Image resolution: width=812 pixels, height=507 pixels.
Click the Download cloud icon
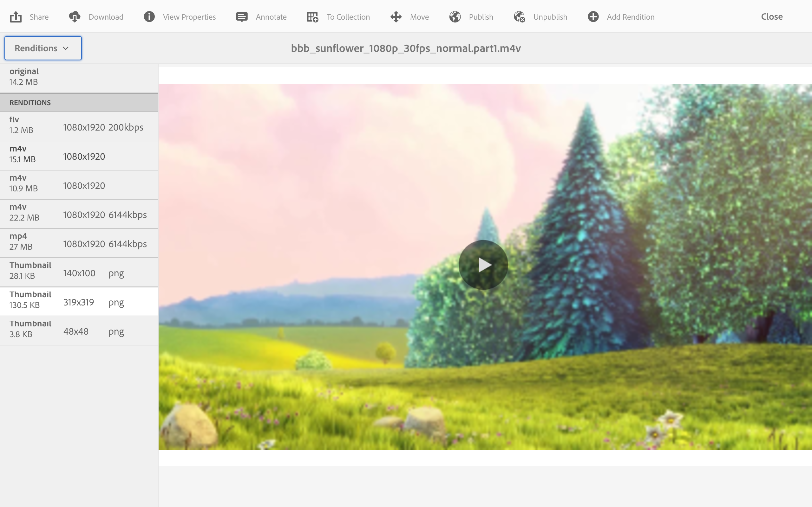click(x=75, y=17)
